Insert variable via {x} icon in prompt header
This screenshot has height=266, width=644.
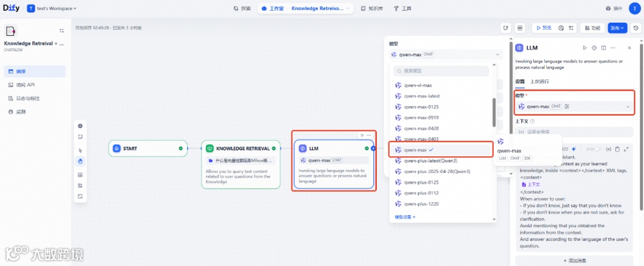(609, 150)
